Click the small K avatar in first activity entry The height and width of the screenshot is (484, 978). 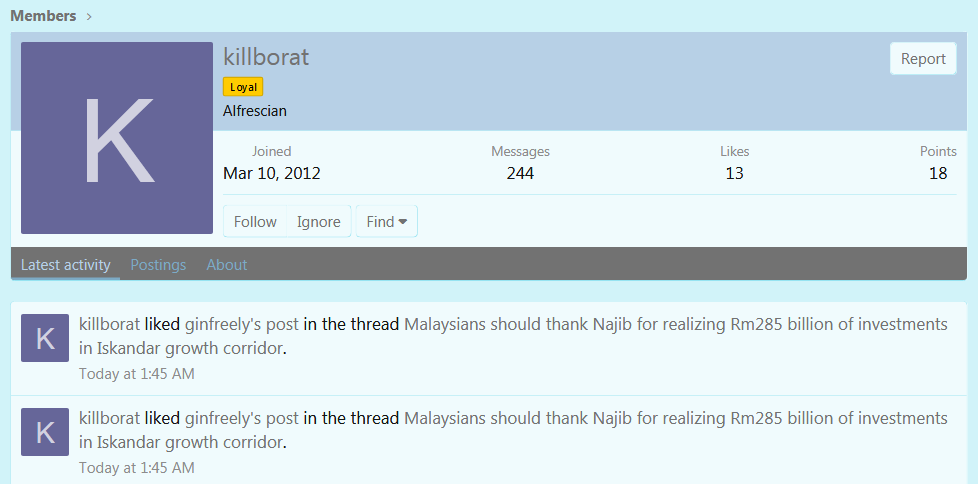(45, 338)
